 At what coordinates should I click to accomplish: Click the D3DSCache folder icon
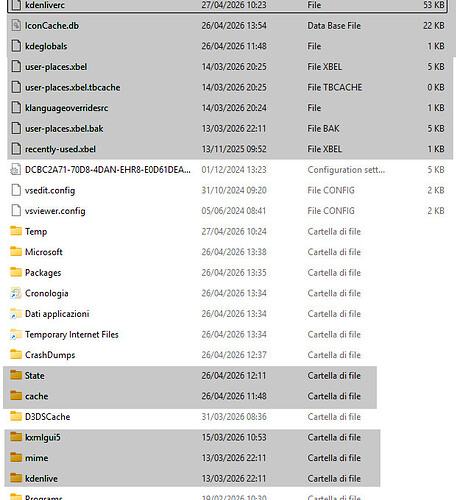coord(16,416)
